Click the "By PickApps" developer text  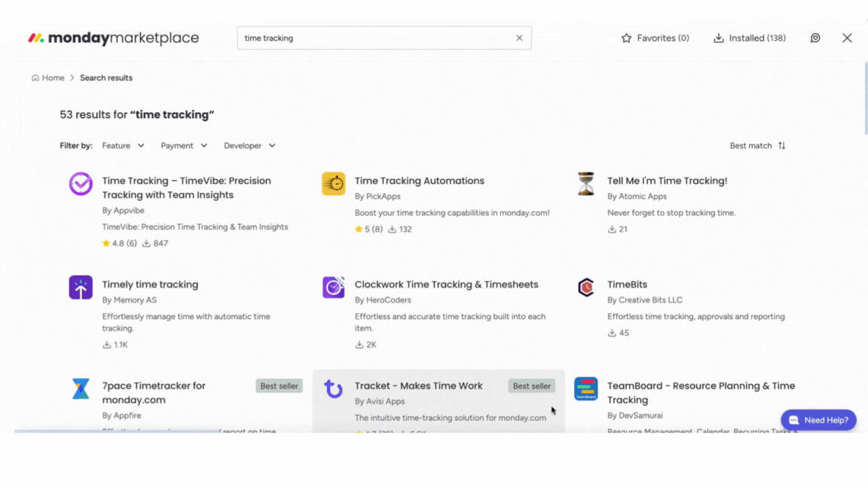[377, 197]
